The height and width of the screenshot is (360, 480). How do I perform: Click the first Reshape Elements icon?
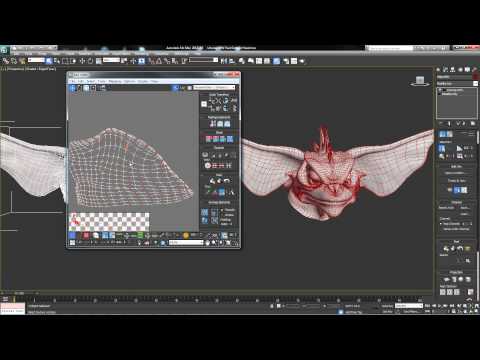coord(213,124)
